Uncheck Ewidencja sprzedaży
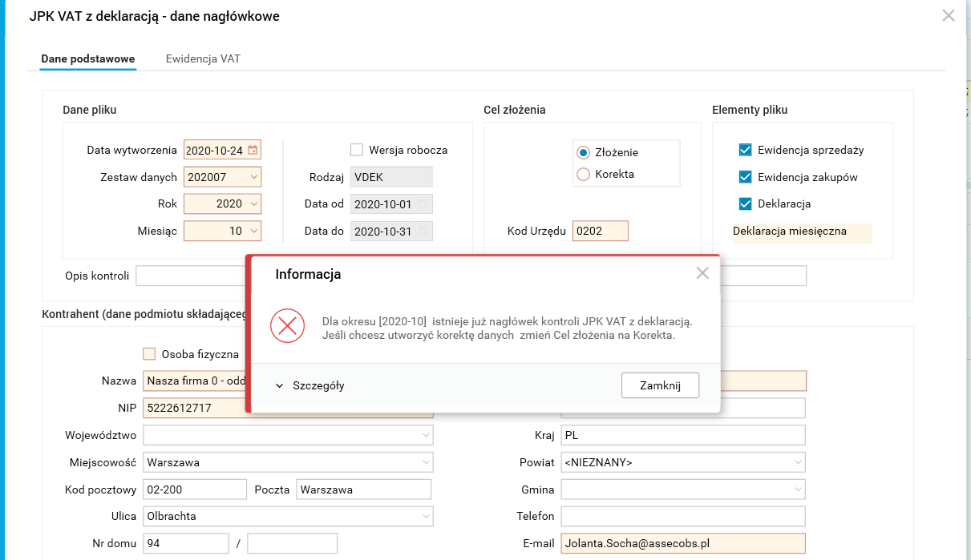The width and height of the screenshot is (971, 560). [746, 150]
